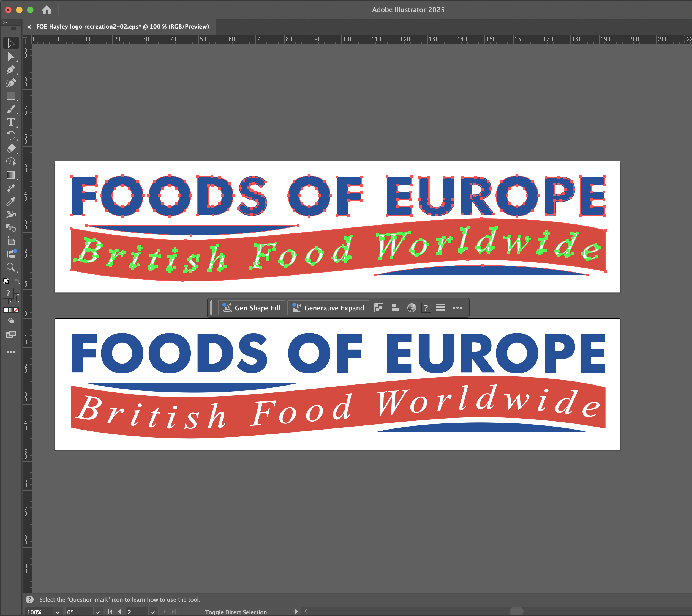The image size is (692, 616).
Task: Select the Artboard tool
Action: coord(11,241)
